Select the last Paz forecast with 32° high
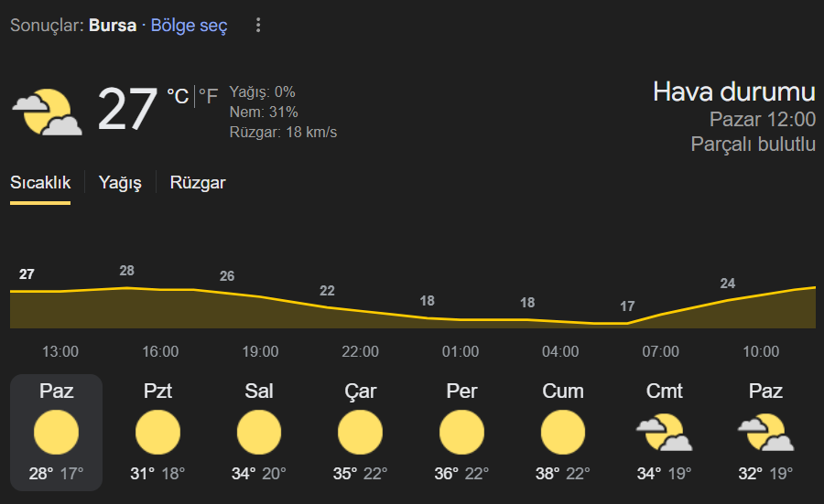This screenshot has height=504, width=824. tap(765, 433)
